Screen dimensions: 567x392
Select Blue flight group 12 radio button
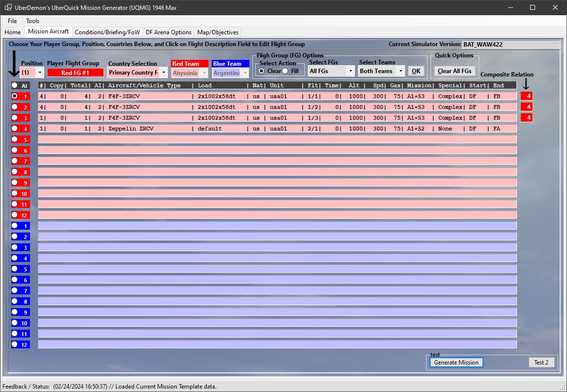pos(14,344)
